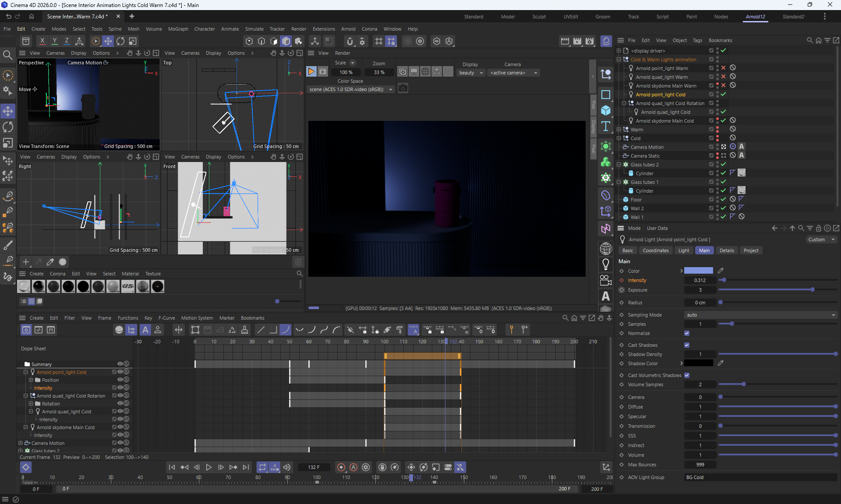
Task: Select the Move tool in left sidebar
Action: coord(8,111)
